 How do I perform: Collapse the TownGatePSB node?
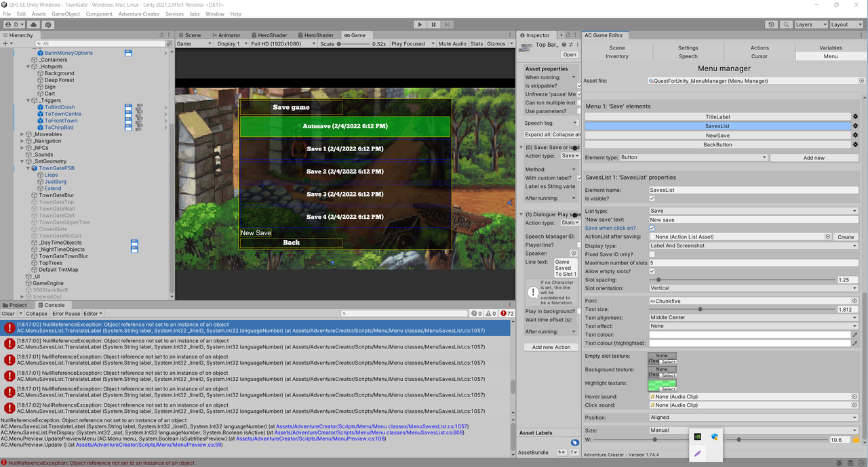[28, 168]
